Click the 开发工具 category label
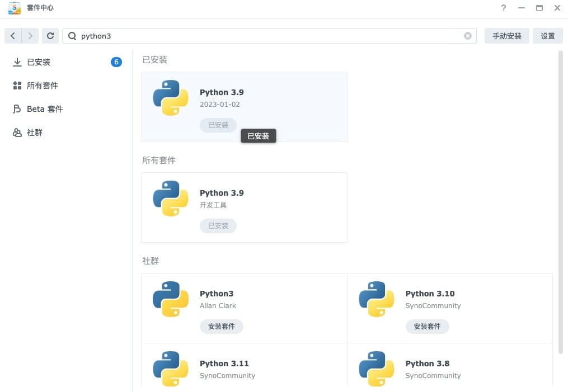This screenshot has height=392, width=568. 213,205
